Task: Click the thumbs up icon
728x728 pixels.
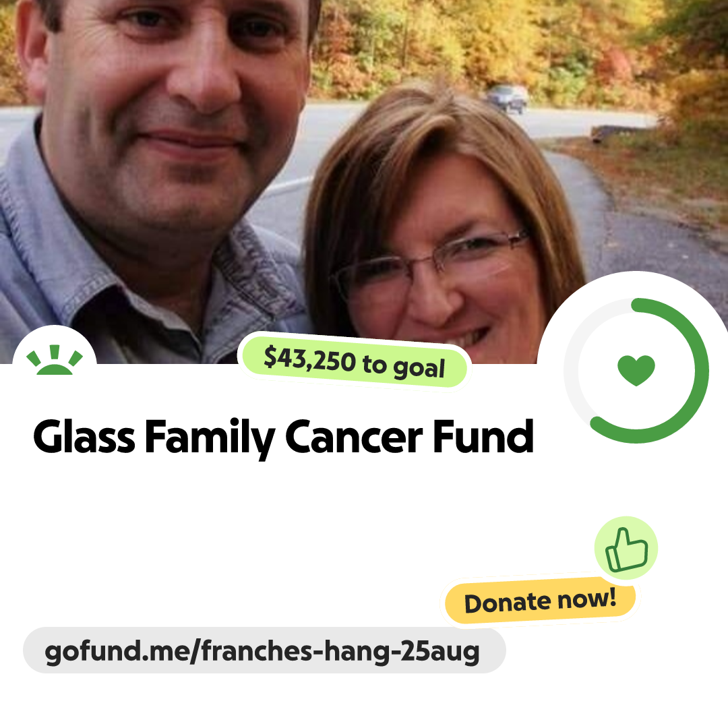Action: tap(626, 550)
